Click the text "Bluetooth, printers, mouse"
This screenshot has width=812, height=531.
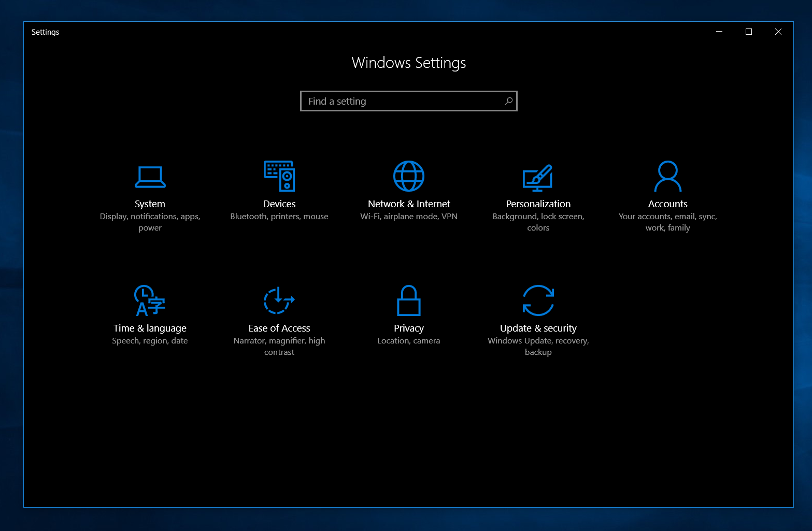coord(279,217)
